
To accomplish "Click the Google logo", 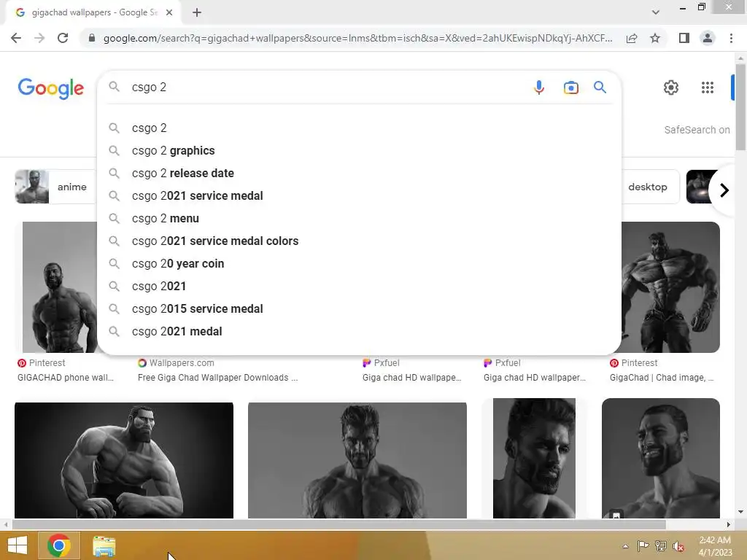I will (51, 88).
